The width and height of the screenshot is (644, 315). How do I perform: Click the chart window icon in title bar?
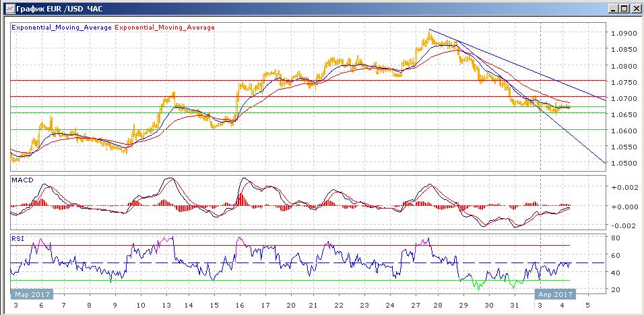point(9,8)
